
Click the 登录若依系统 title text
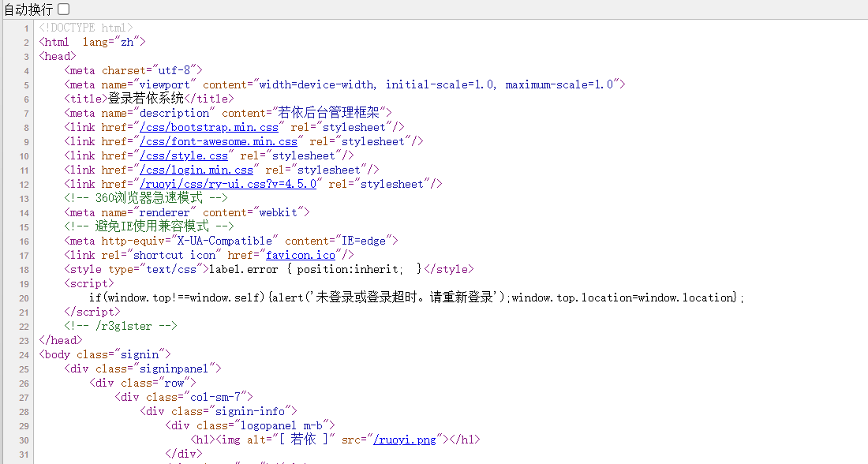[146, 99]
